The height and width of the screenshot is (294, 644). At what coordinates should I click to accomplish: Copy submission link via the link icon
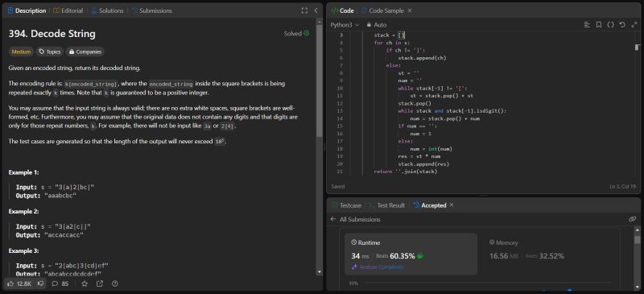click(x=633, y=219)
